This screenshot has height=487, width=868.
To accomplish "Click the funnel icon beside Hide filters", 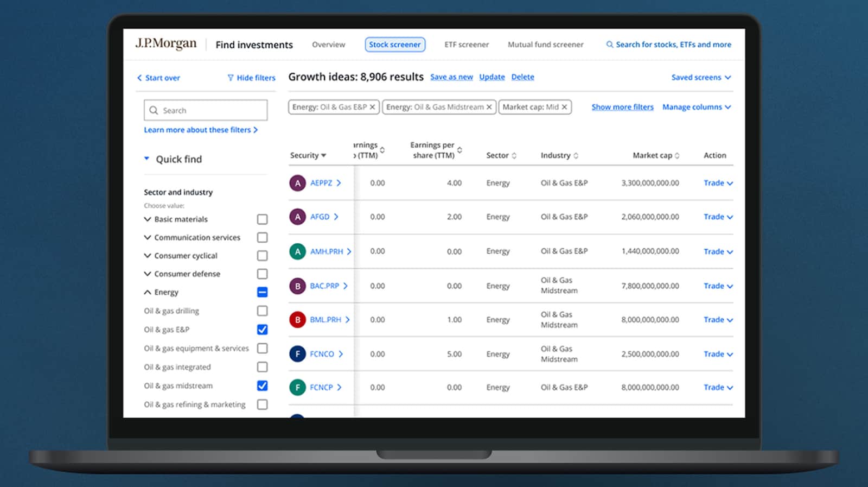I will click(x=231, y=78).
